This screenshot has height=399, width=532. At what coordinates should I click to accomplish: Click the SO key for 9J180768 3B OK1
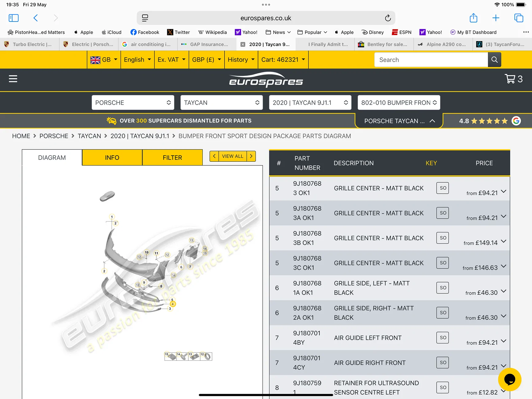pyautogui.click(x=443, y=238)
